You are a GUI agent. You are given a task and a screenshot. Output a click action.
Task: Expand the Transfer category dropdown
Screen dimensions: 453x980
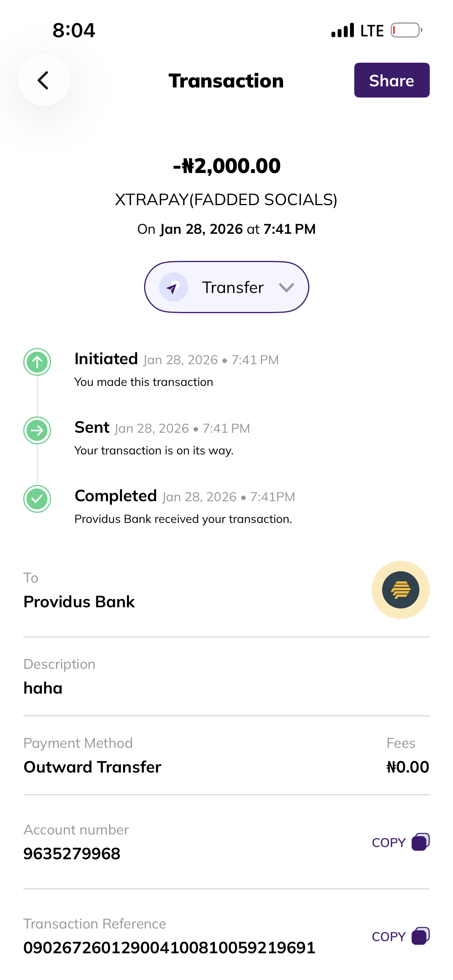(x=226, y=287)
